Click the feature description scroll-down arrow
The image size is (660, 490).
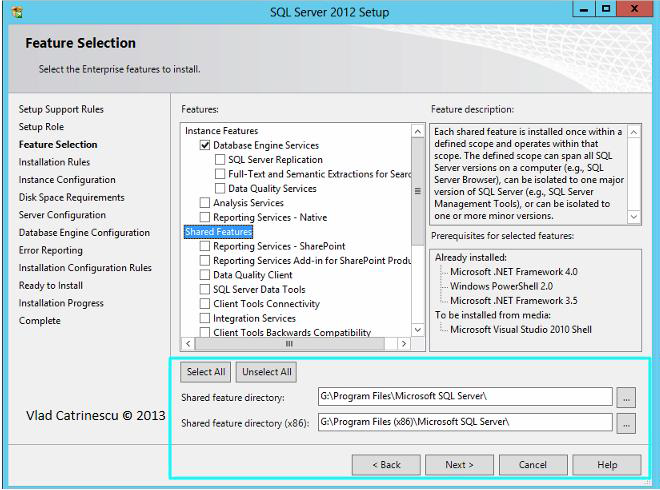(x=634, y=217)
